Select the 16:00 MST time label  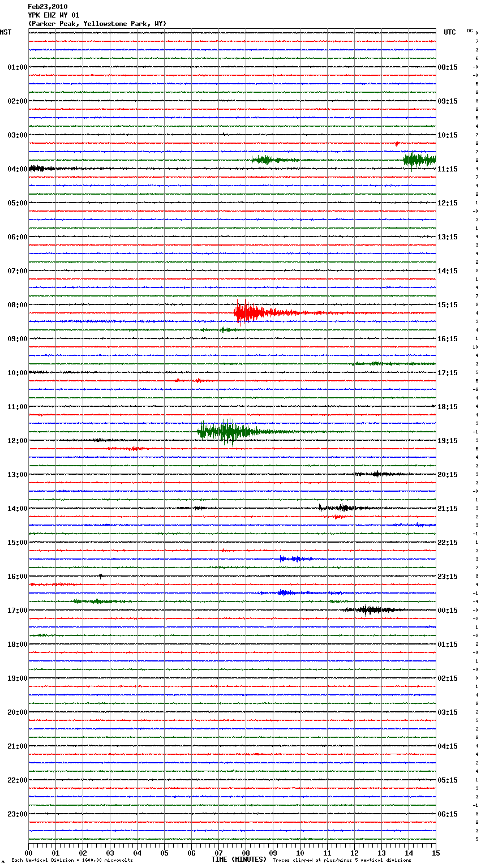pos(17,577)
